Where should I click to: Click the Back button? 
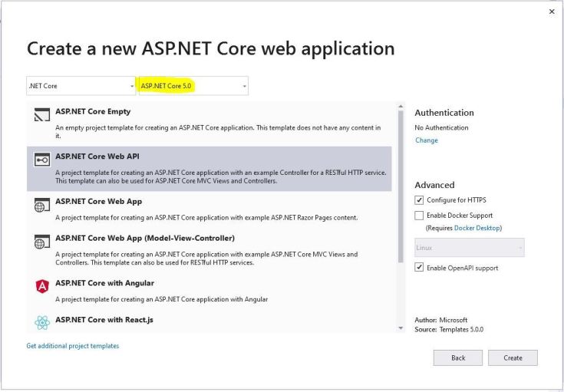coord(458,357)
